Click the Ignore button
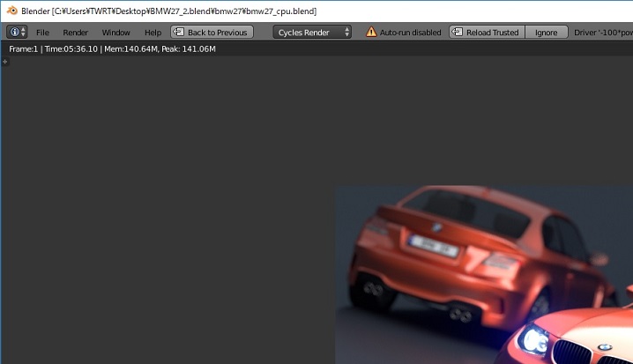Screen dimensions: 633x364 pyautogui.click(x=547, y=32)
